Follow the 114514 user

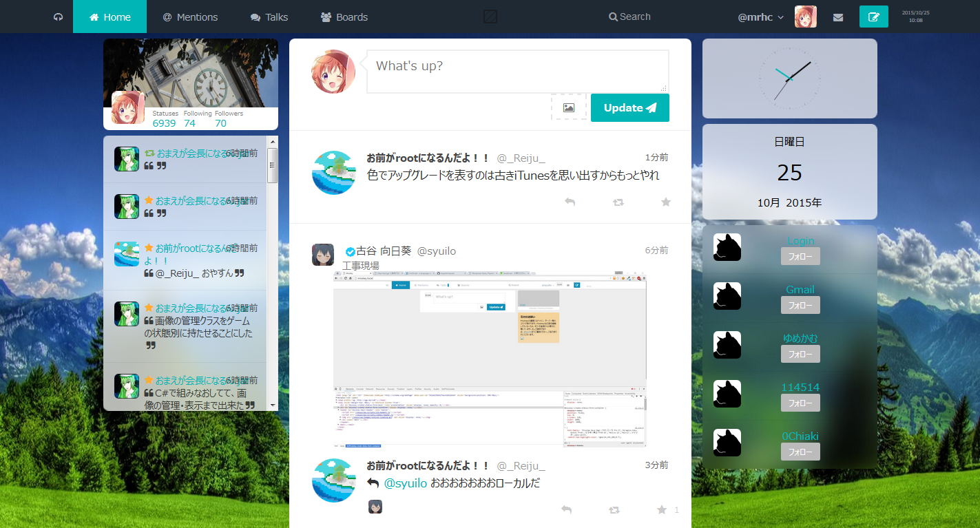(800, 403)
